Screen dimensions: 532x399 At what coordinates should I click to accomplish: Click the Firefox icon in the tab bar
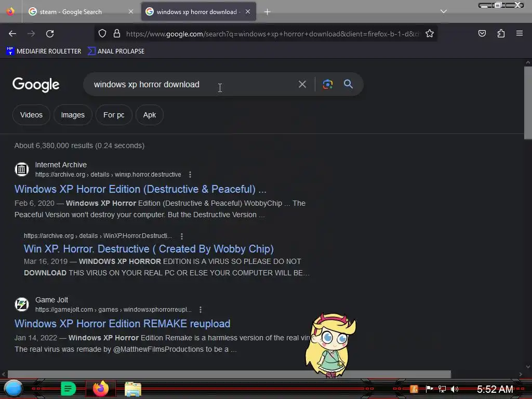10,11
